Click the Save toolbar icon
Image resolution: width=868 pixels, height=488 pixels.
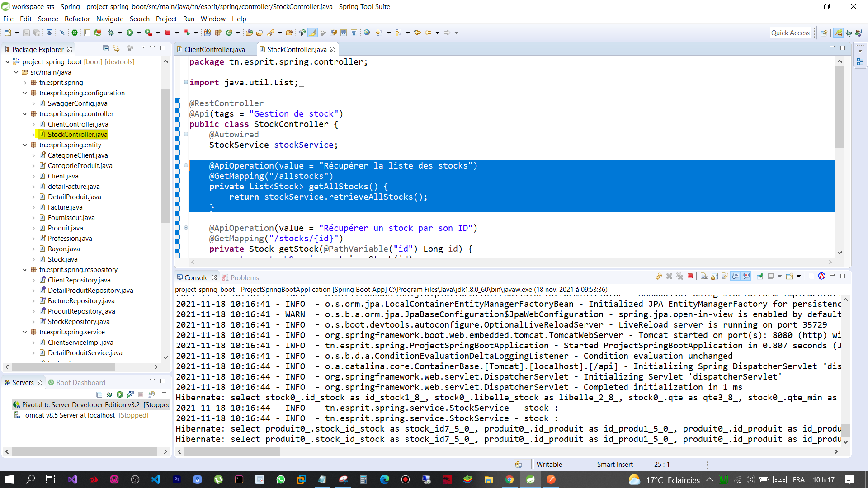coord(26,33)
